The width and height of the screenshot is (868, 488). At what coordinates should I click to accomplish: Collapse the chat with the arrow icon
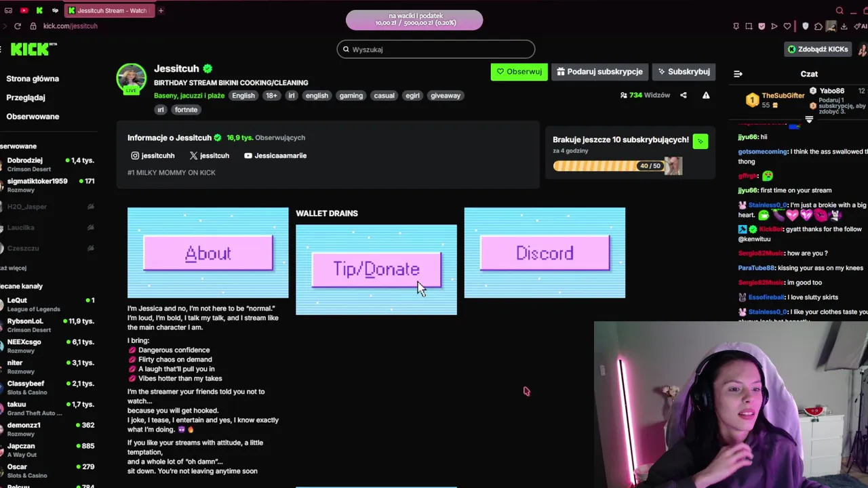coord(738,74)
